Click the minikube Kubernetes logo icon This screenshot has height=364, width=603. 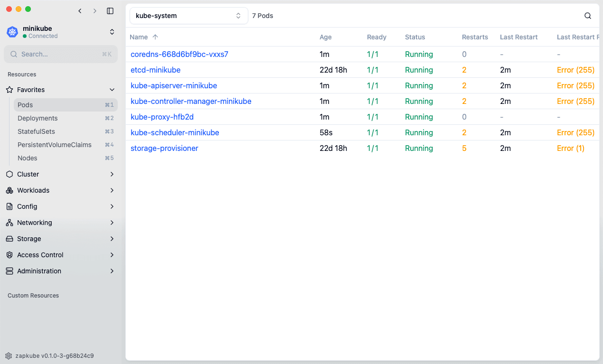pos(12,32)
